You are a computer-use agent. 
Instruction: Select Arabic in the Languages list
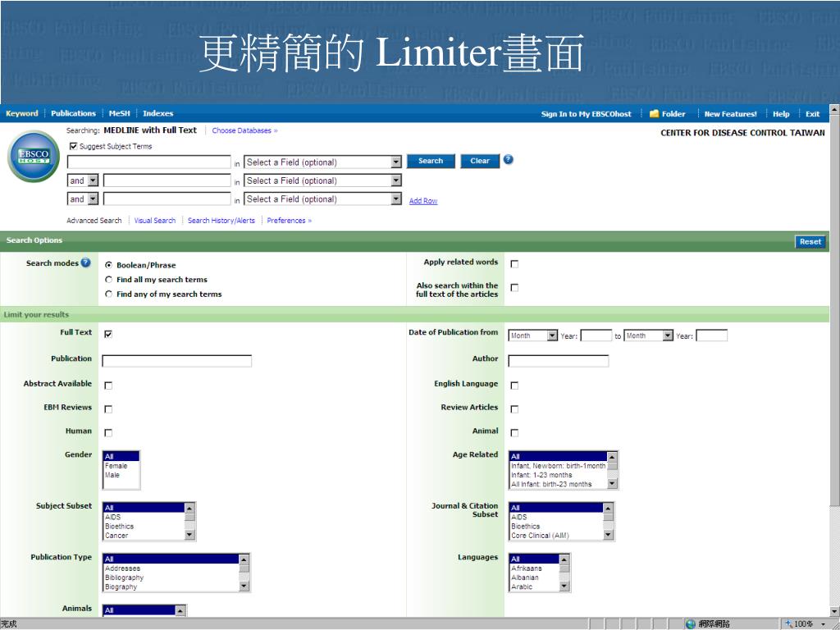[522, 587]
